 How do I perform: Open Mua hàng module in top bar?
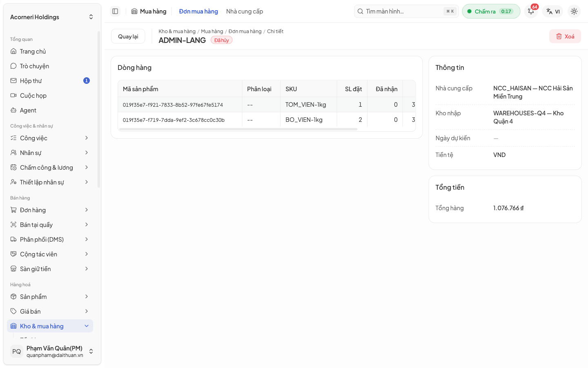[149, 11]
